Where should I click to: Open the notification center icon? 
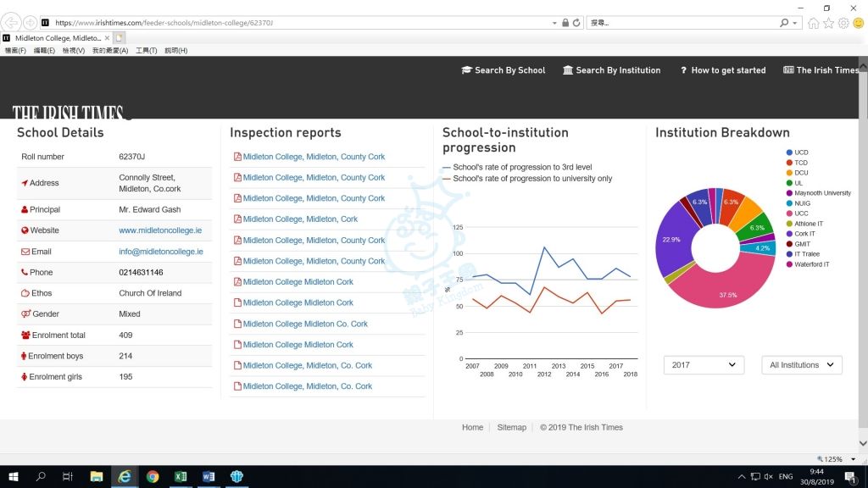tap(849, 476)
